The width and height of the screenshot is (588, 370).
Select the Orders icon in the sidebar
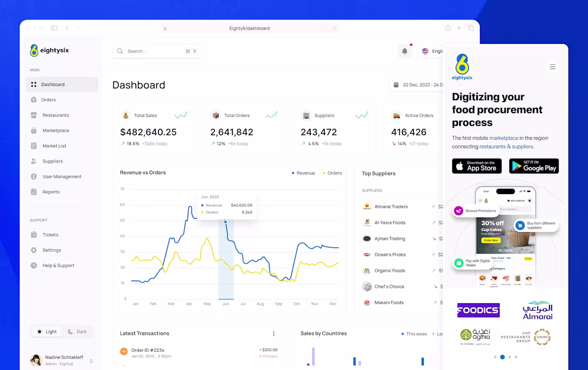[x=34, y=99]
